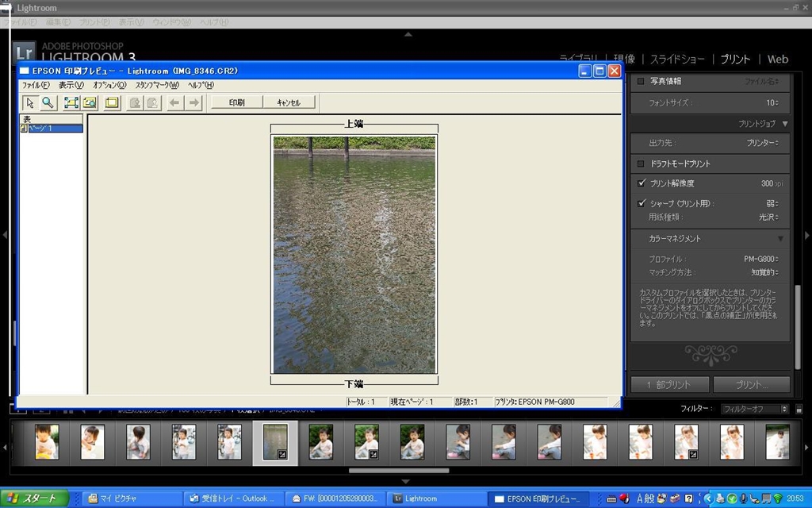Click the Lr logo in Lightroom header
Viewport: 812px width, 508px height.
tap(24, 52)
